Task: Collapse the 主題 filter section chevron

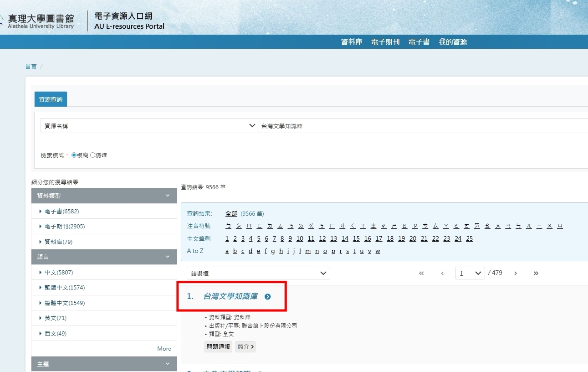Action: [x=167, y=364]
